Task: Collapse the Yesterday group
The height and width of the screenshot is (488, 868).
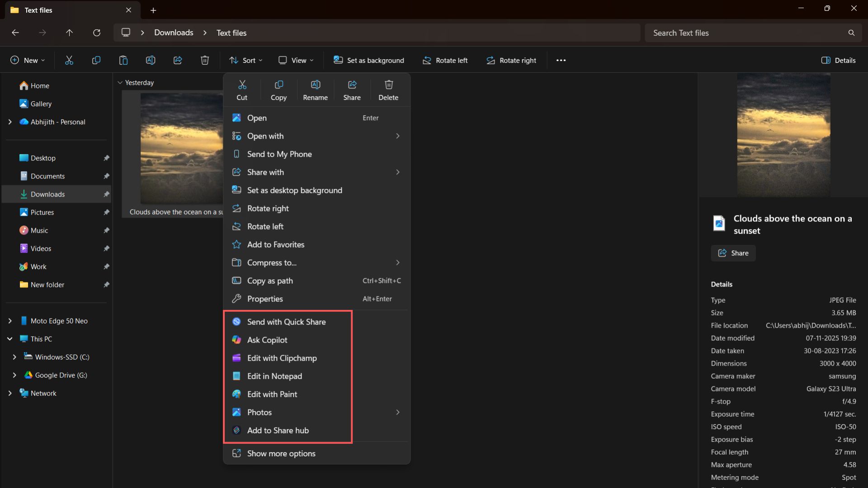Action: (x=120, y=82)
